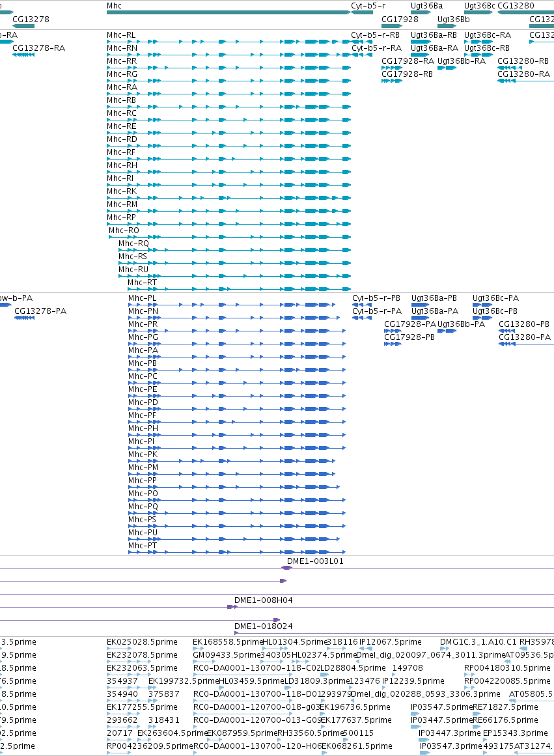This screenshot has height=756, width=554.
Task: Click EST label EK177637.5prime
Action: pyautogui.click(x=356, y=720)
